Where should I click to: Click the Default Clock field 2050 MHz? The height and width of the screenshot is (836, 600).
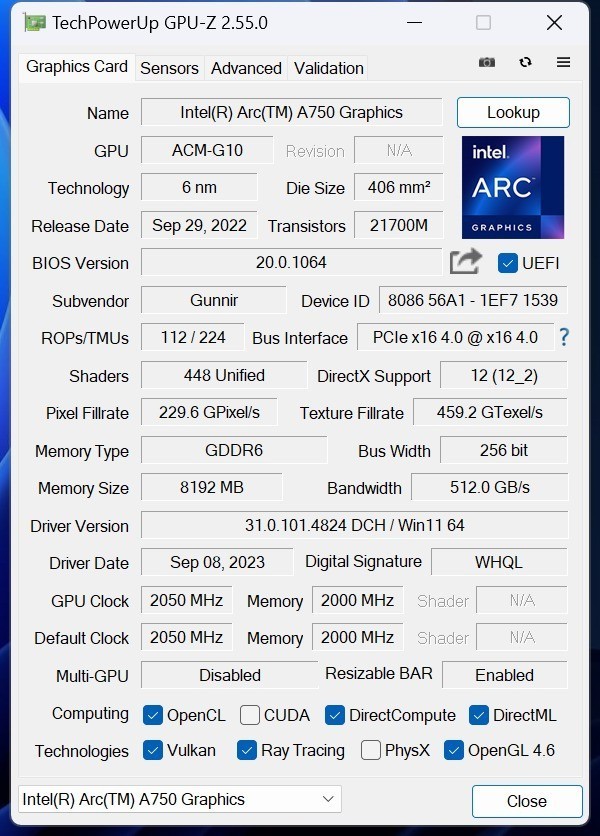pos(187,637)
